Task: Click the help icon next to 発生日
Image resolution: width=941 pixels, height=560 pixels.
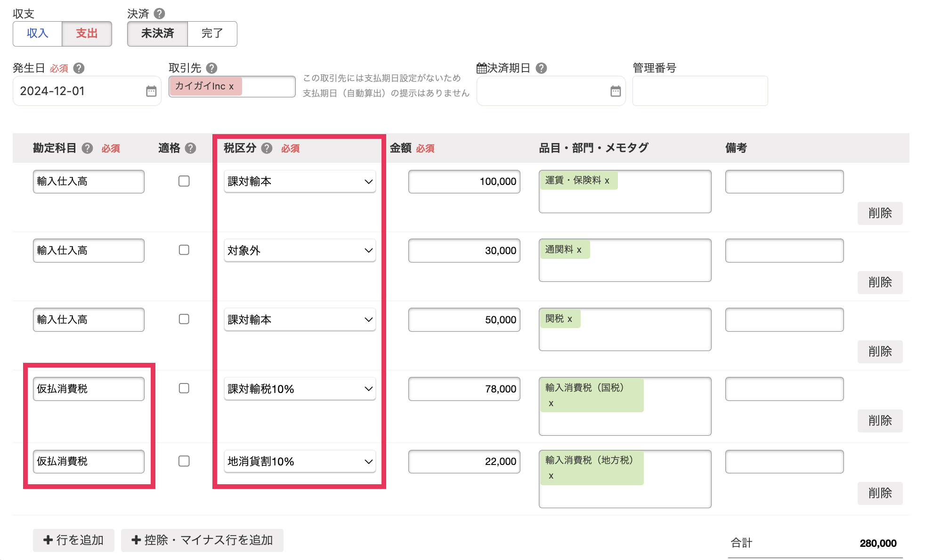Action: click(79, 68)
